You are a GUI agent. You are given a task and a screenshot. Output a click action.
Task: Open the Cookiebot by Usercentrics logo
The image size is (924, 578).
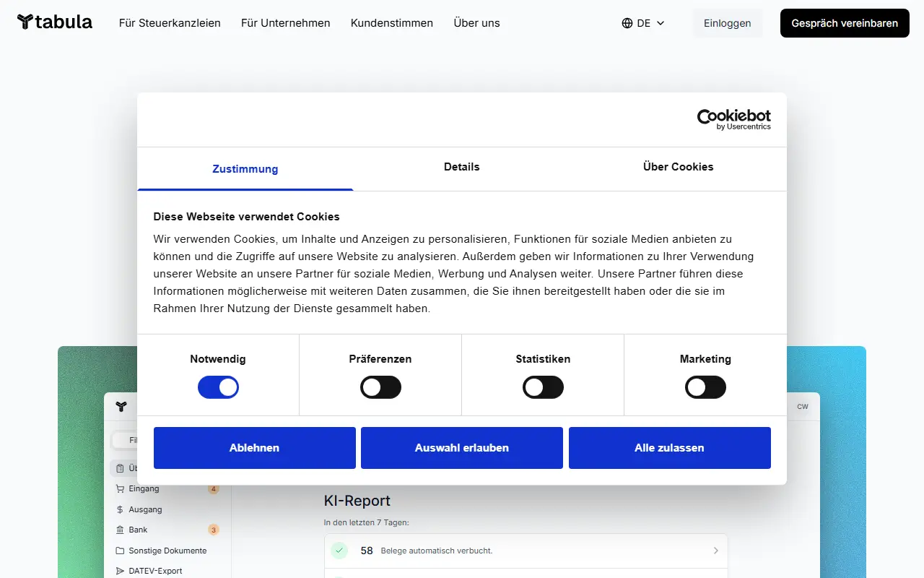pyautogui.click(x=733, y=120)
